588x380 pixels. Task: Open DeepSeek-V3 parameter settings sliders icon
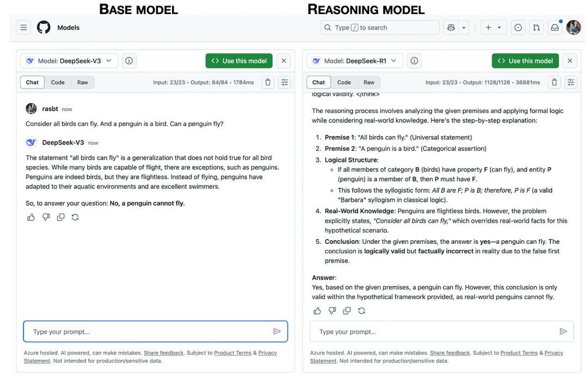[284, 82]
